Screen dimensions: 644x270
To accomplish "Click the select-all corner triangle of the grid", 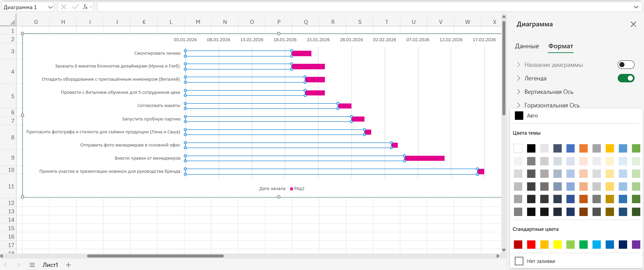I will [12, 22].
